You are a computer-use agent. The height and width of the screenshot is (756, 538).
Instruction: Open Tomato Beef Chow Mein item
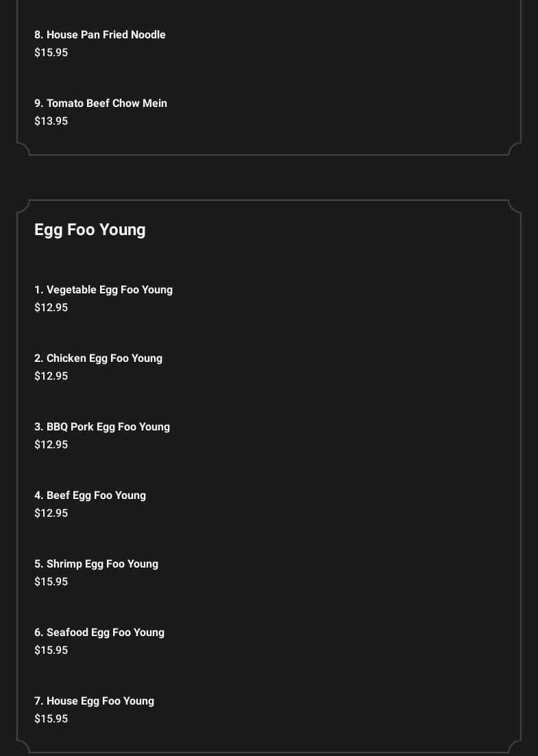(101, 103)
